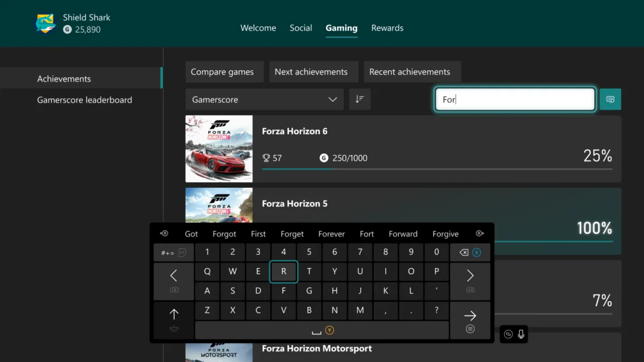Click the comma key
Image resolution: width=644 pixels, height=362 pixels.
[x=385, y=310]
